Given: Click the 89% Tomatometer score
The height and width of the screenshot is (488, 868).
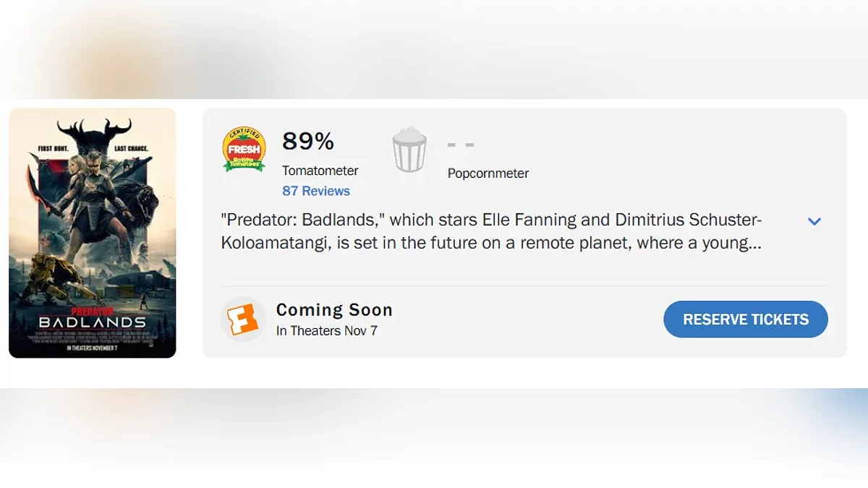Looking at the screenshot, I should [x=308, y=142].
